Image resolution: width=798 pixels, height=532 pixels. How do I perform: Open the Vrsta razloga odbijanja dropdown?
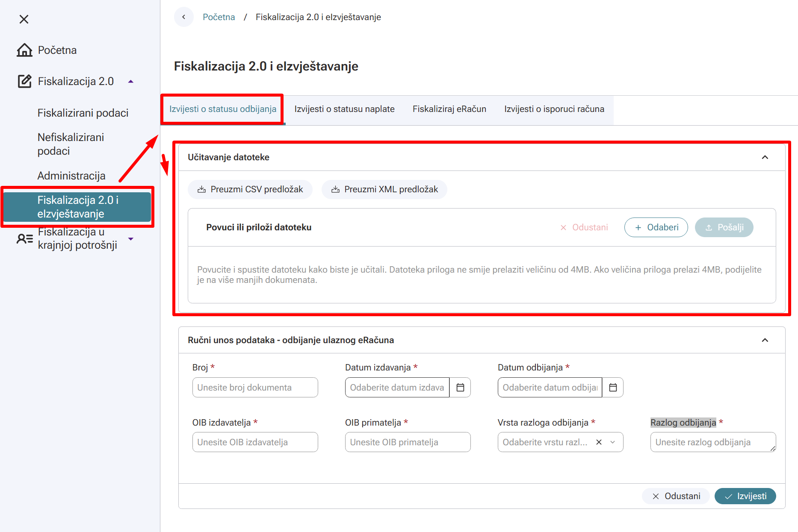click(613, 442)
